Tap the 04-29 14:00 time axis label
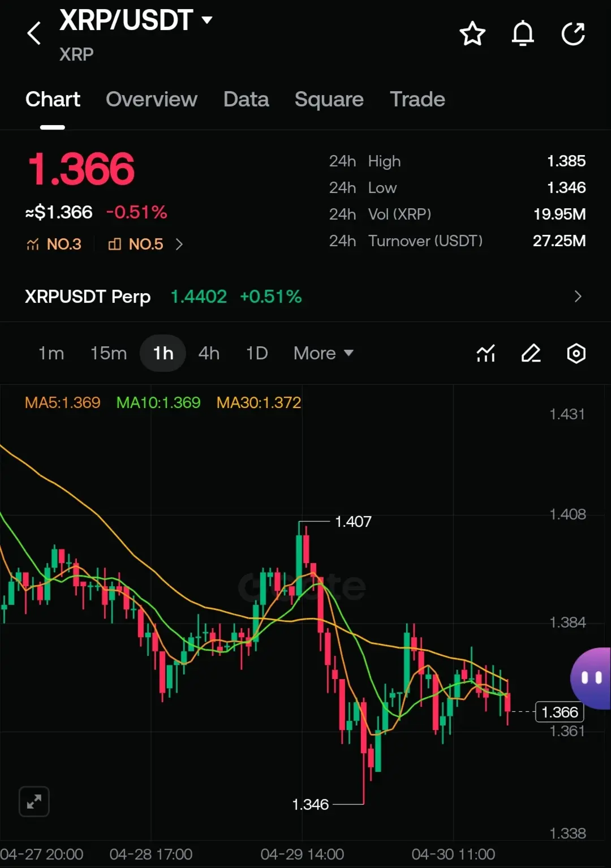611x868 pixels. click(302, 854)
